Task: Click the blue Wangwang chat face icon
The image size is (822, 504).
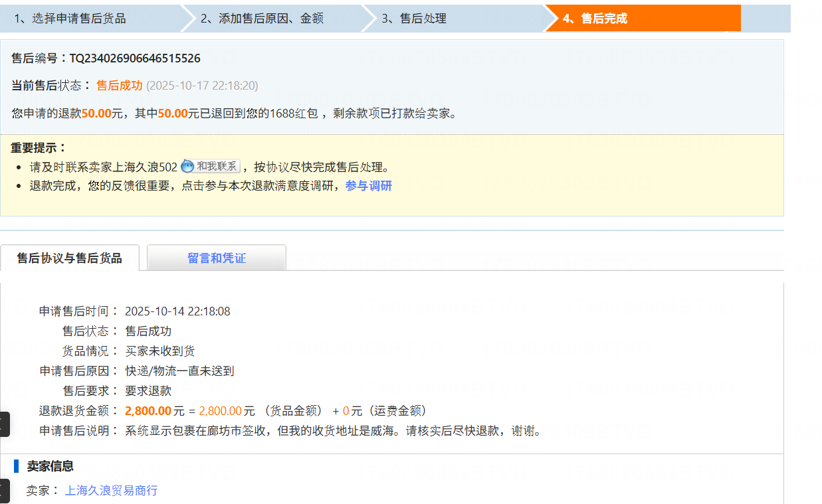Action: (x=187, y=167)
